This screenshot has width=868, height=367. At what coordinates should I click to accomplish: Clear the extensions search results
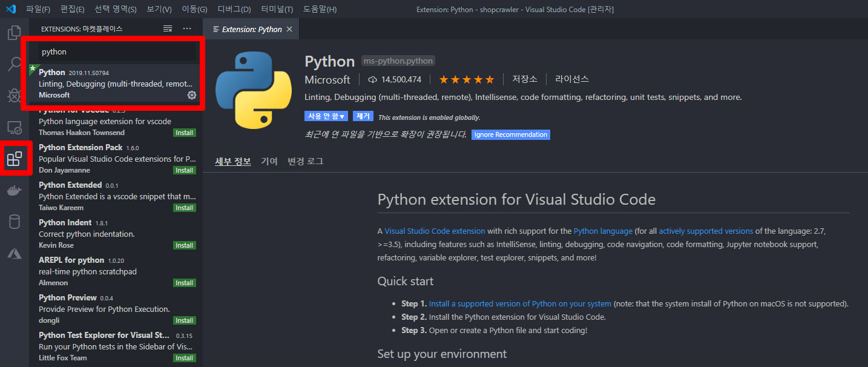(x=168, y=28)
